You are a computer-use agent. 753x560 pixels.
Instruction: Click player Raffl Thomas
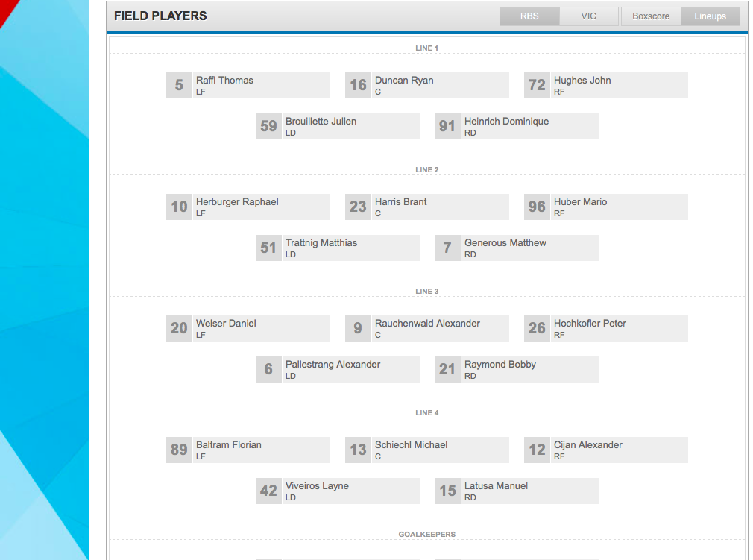click(x=224, y=81)
